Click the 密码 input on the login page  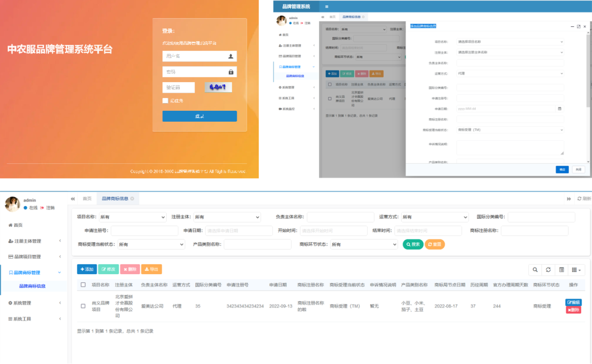coord(200,72)
